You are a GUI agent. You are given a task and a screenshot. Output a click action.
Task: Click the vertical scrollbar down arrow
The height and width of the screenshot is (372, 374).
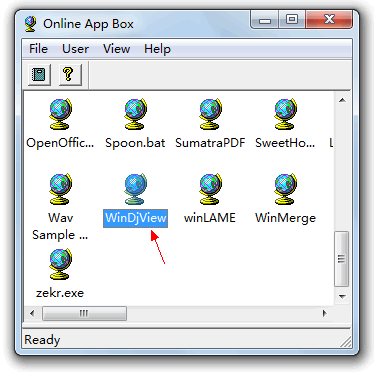tap(342, 296)
